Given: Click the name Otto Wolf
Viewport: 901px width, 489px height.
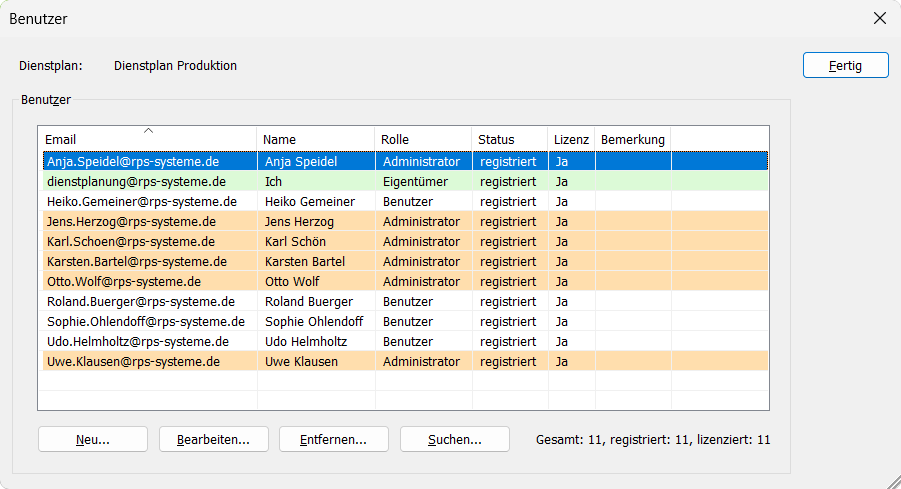Looking at the screenshot, I should (292, 282).
